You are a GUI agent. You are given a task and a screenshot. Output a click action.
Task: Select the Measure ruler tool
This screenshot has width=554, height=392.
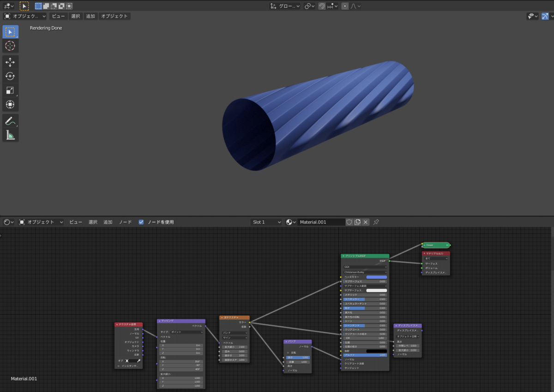tap(10, 135)
